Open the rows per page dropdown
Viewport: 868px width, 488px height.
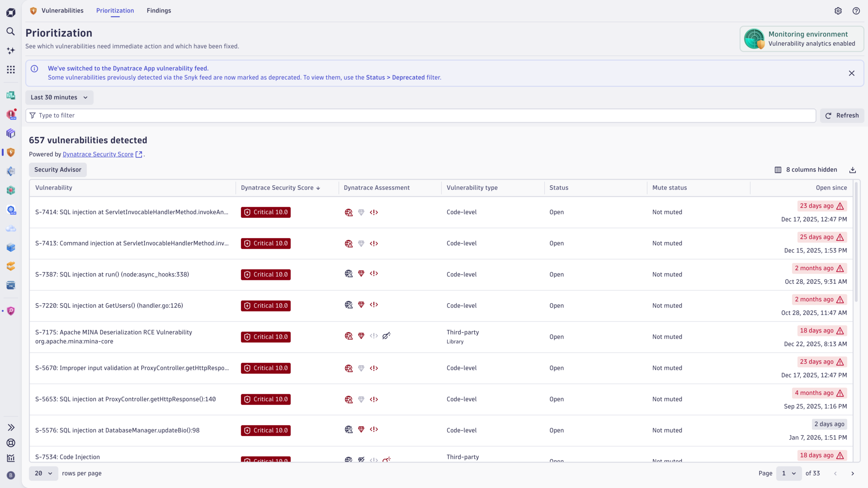(x=43, y=473)
